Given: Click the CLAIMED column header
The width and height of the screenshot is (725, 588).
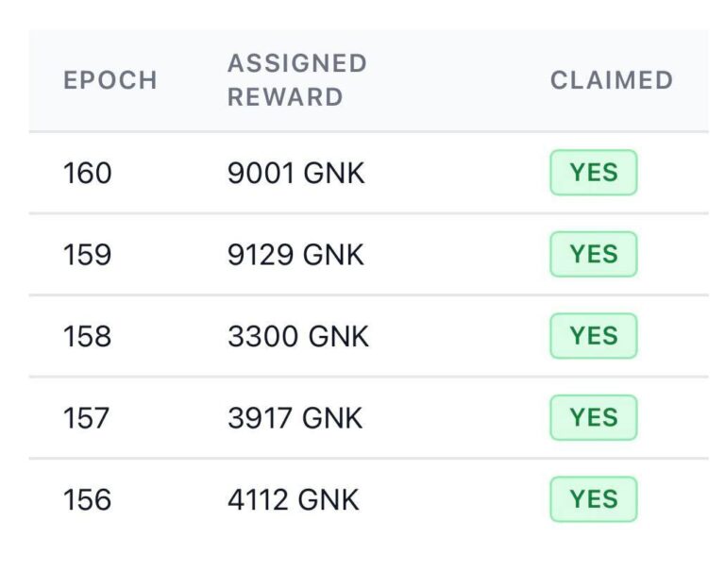Looking at the screenshot, I should pos(611,80).
